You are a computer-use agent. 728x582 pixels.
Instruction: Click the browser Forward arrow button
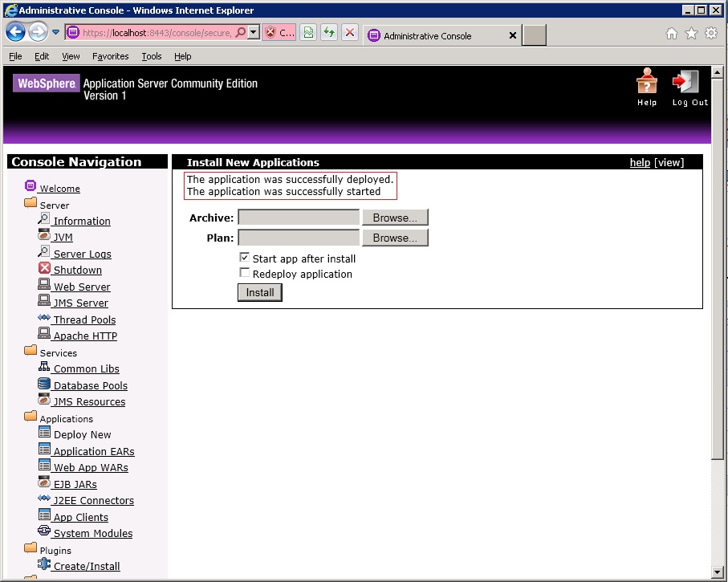pos(38,32)
